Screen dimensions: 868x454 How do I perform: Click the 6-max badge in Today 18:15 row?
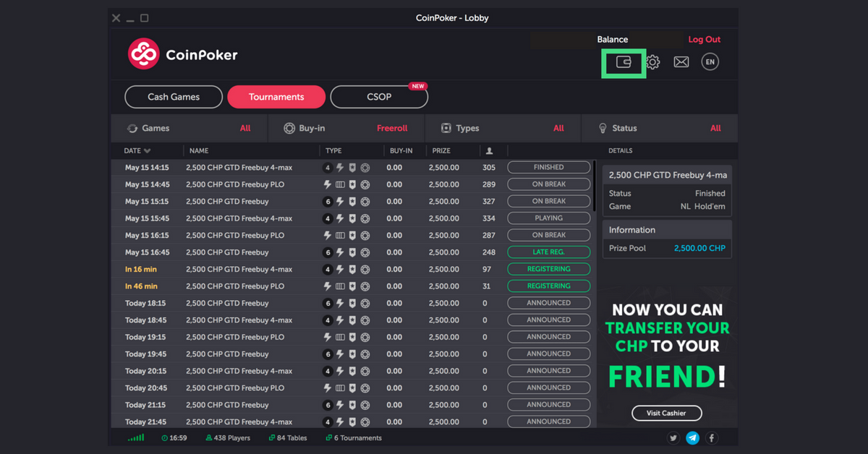pyautogui.click(x=328, y=304)
